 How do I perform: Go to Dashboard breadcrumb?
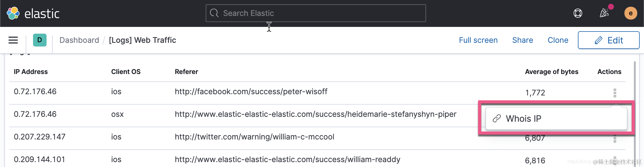coord(79,40)
